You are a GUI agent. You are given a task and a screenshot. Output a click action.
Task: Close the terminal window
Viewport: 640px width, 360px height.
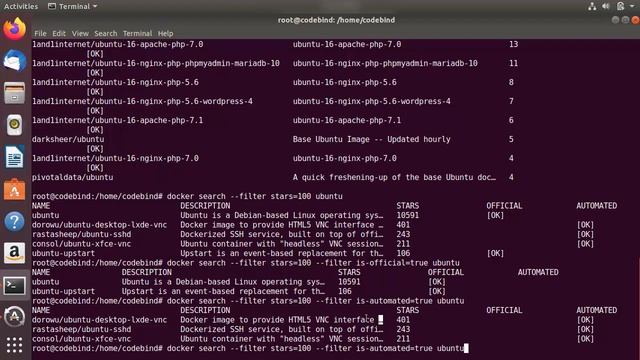(636, 20)
